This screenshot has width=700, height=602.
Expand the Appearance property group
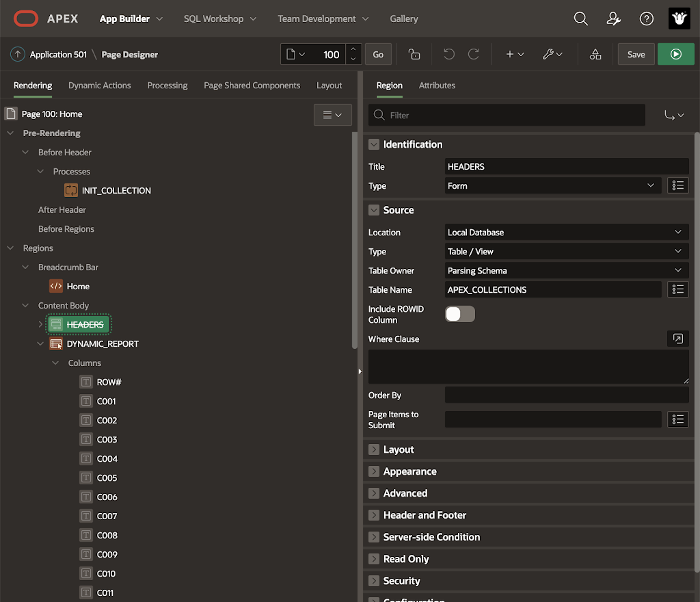tap(374, 471)
